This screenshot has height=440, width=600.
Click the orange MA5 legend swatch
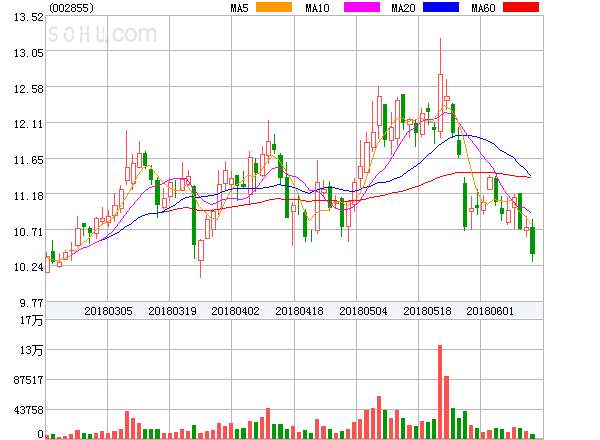tap(274, 7)
